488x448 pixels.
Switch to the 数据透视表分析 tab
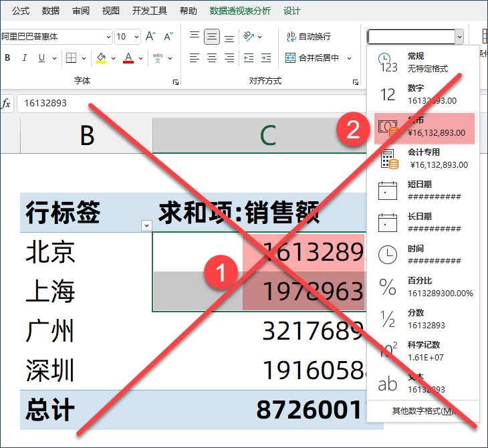click(240, 11)
